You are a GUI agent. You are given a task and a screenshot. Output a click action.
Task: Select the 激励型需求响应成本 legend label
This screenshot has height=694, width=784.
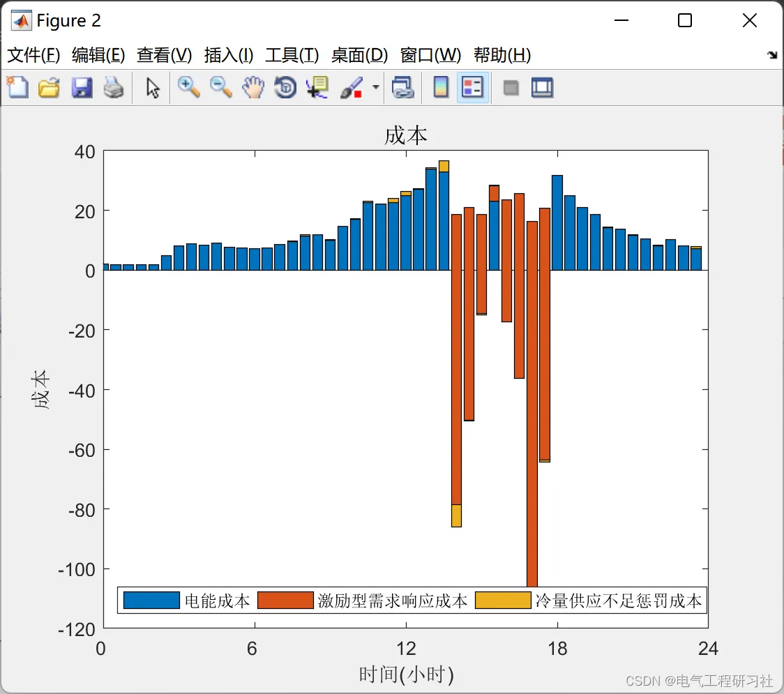[393, 601]
